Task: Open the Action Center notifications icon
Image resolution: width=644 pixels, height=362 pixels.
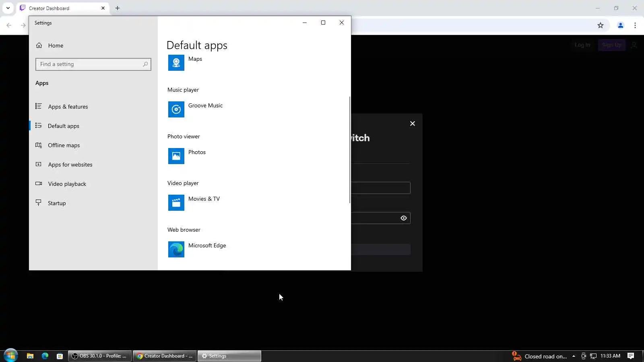Action: click(x=631, y=356)
